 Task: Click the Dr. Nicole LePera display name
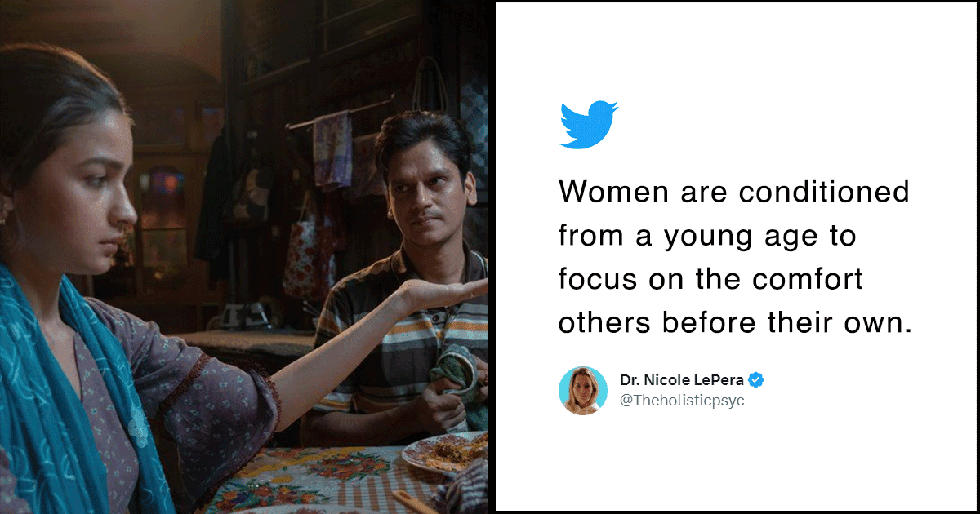[682, 381]
